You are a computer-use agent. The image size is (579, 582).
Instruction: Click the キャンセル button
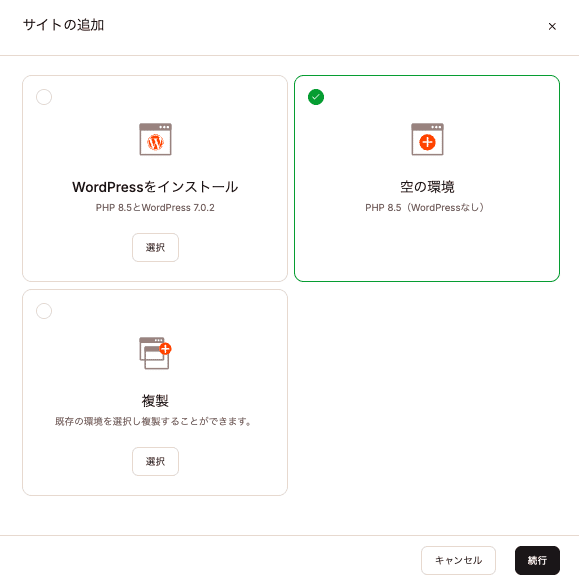coord(458,560)
